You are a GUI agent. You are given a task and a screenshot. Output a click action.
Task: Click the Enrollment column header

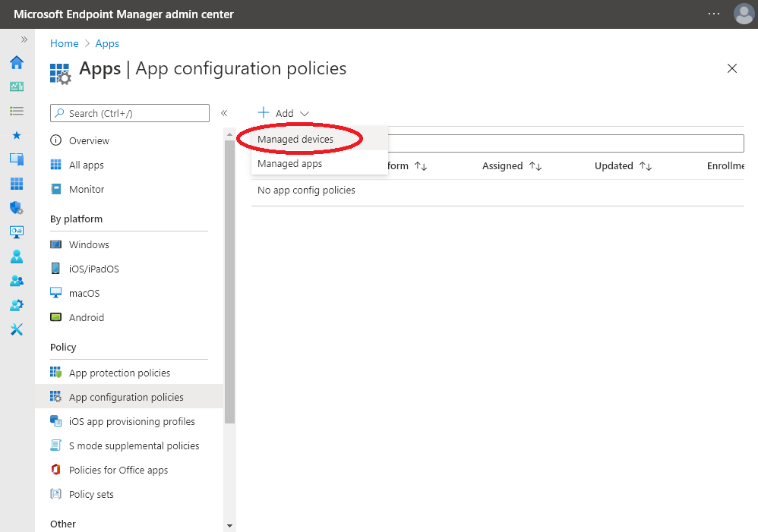tap(725, 165)
